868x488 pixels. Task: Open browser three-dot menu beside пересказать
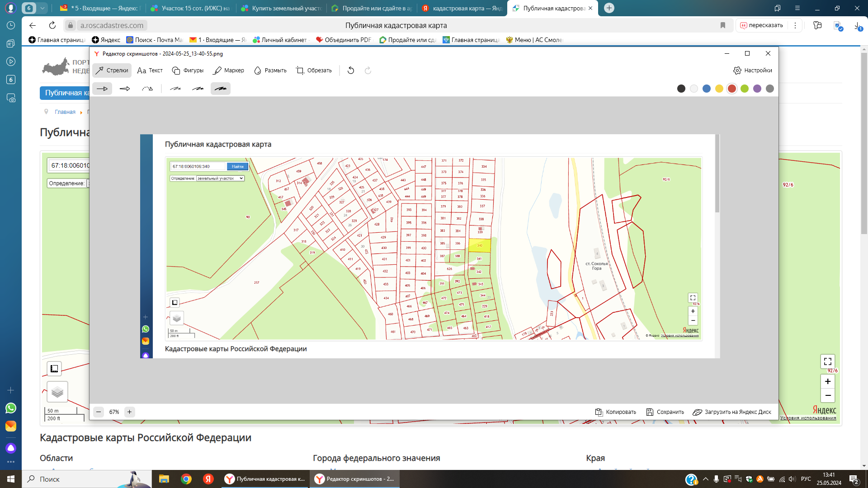[x=795, y=25]
